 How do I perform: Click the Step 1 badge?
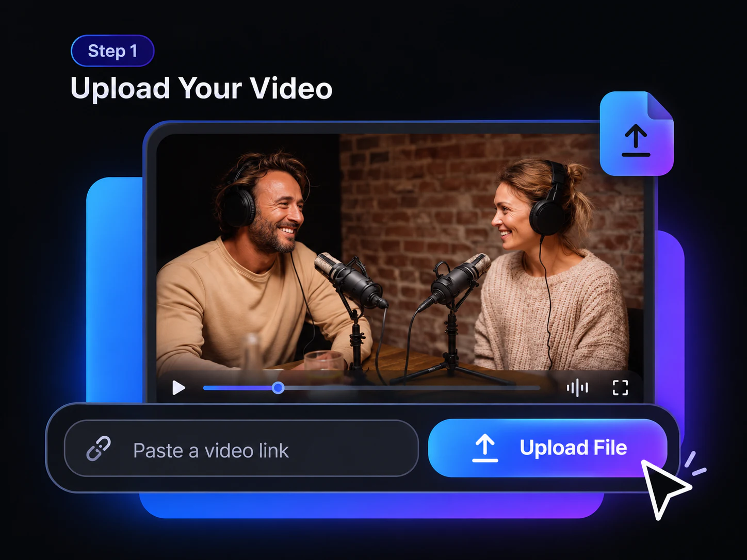112,51
